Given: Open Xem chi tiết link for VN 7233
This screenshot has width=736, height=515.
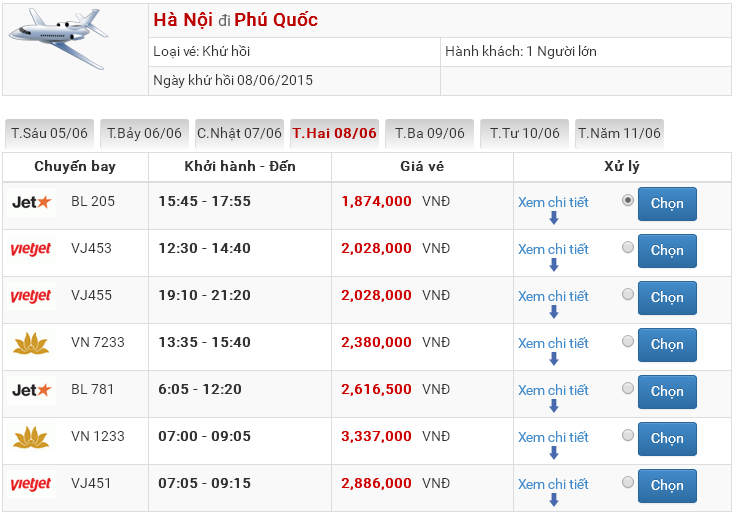Looking at the screenshot, I should pyautogui.click(x=553, y=343).
